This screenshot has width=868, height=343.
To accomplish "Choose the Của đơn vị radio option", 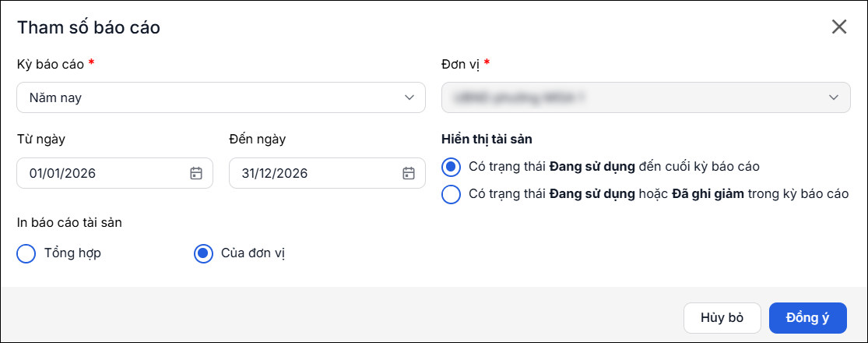I will coord(203,253).
